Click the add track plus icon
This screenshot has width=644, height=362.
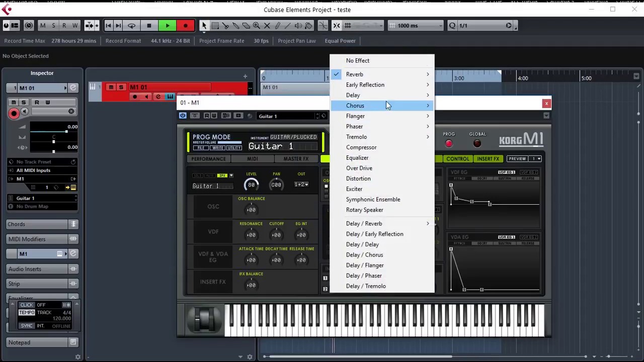point(245,76)
